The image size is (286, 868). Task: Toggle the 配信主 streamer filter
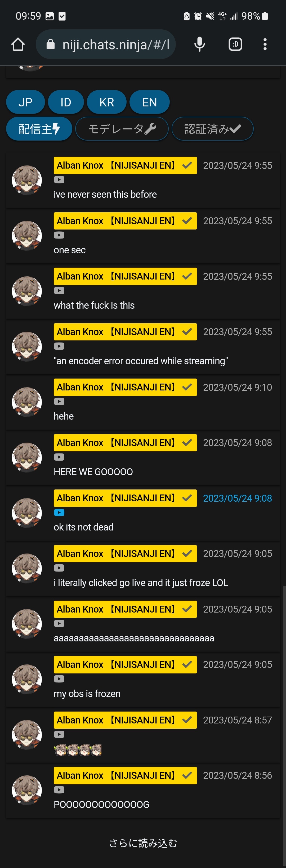click(39, 129)
